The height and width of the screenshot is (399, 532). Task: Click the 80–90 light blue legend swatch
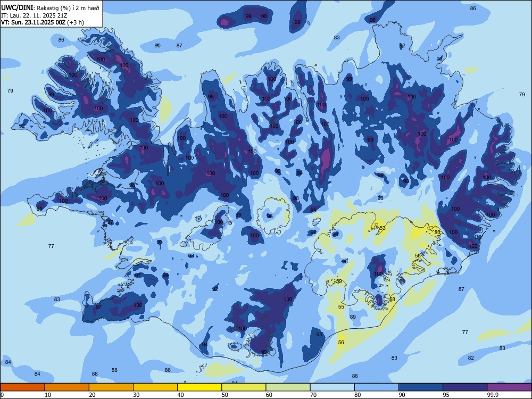click(x=377, y=387)
